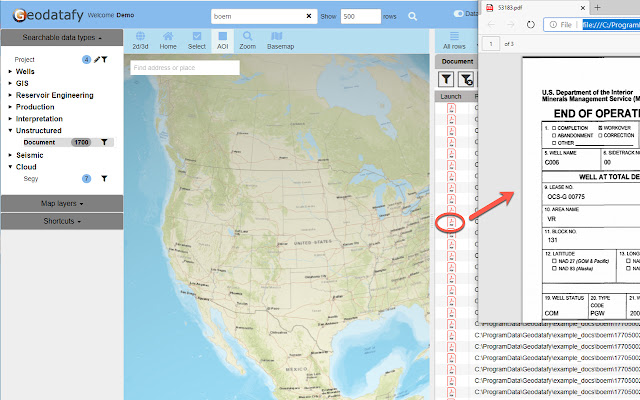Apply filter in the Document grid toolbar

[x=446, y=79]
